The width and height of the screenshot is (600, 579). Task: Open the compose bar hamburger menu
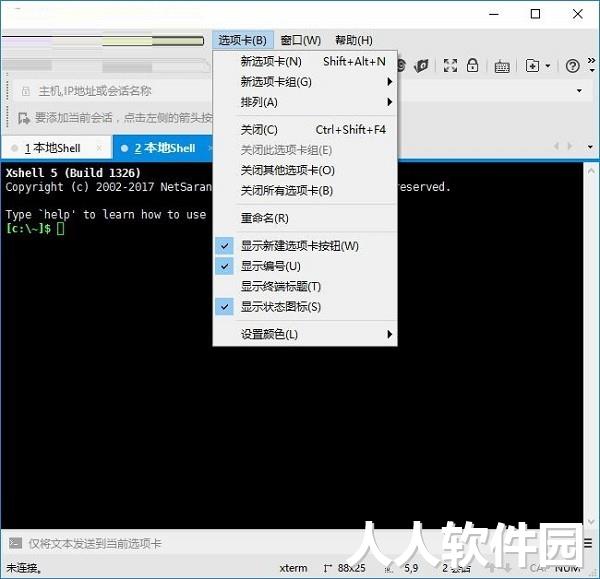[588, 543]
